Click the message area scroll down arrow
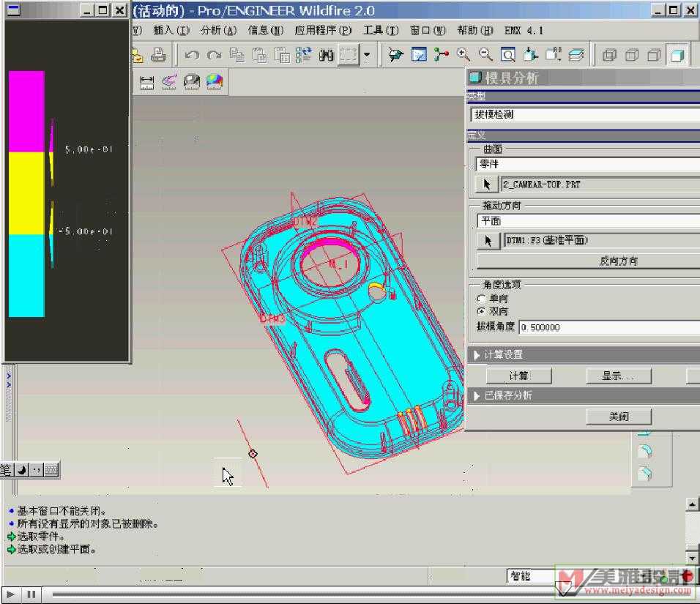Viewport: 700px width, 604px height. coord(691,558)
